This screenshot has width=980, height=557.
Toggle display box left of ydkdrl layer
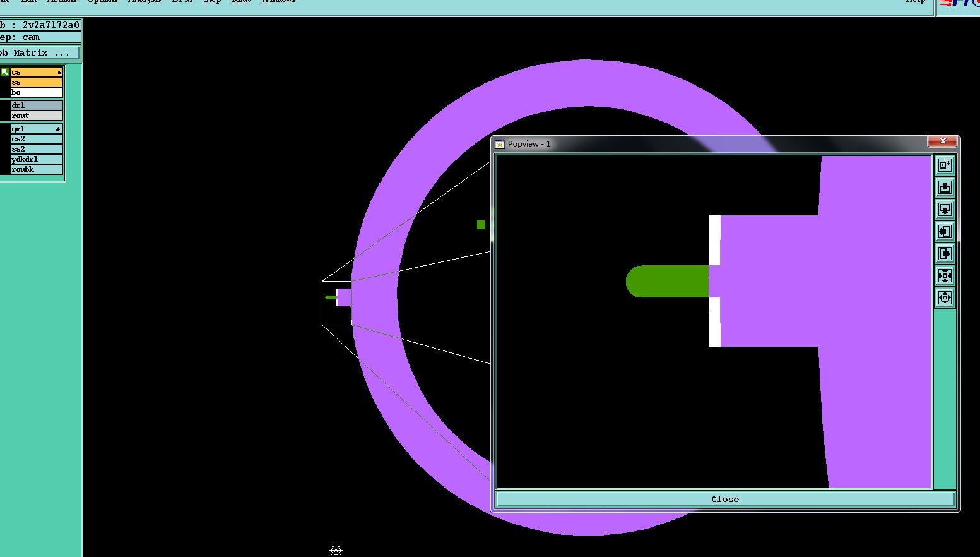pos(5,159)
